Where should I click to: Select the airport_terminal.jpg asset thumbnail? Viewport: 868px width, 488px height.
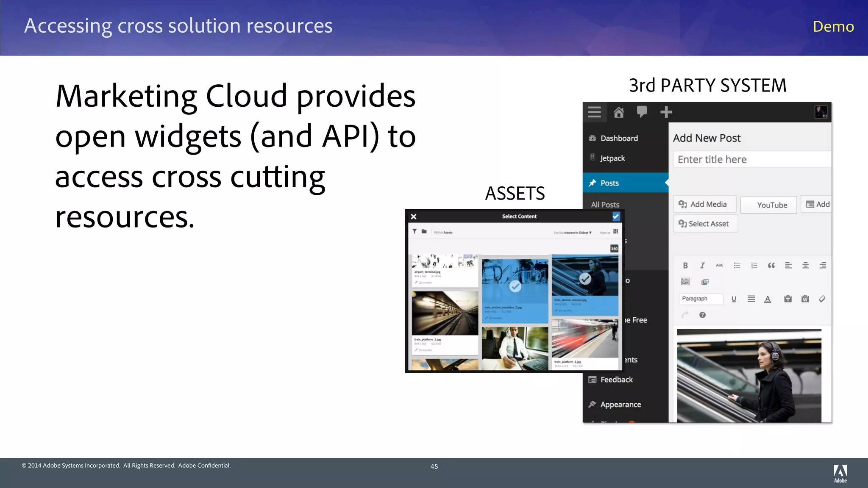[x=445, y=270]
